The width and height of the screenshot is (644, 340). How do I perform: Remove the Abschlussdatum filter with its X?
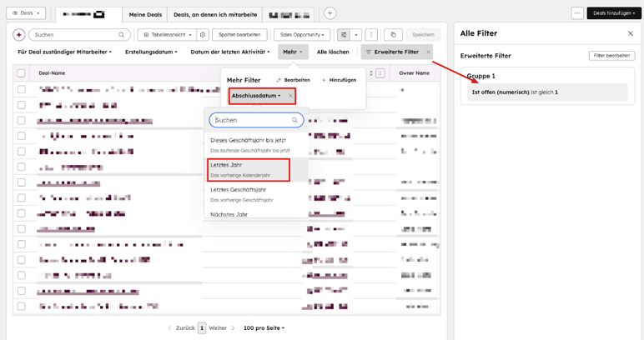point(290,96)
